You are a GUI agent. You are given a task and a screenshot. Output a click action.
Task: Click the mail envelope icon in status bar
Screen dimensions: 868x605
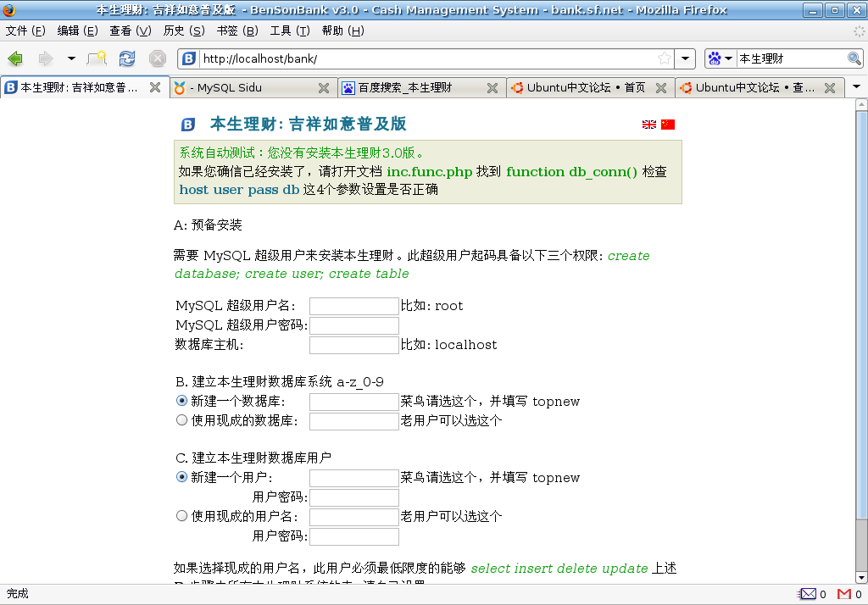pyautogui.click(x=808, y=594)
